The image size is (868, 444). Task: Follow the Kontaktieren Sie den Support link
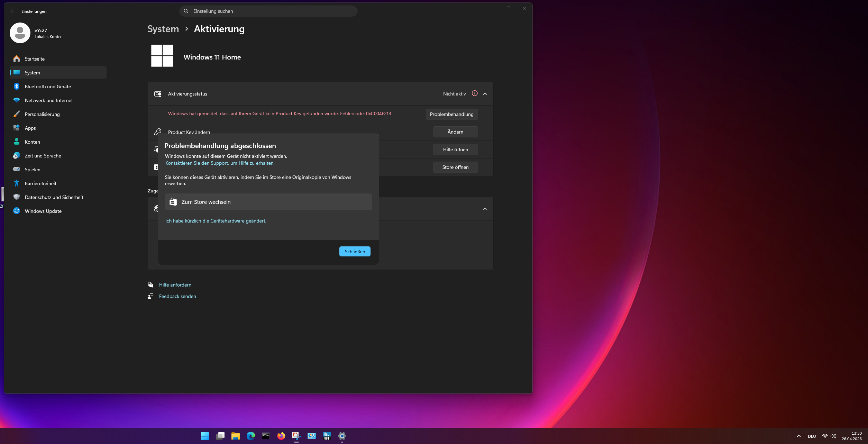coord(220,163)
